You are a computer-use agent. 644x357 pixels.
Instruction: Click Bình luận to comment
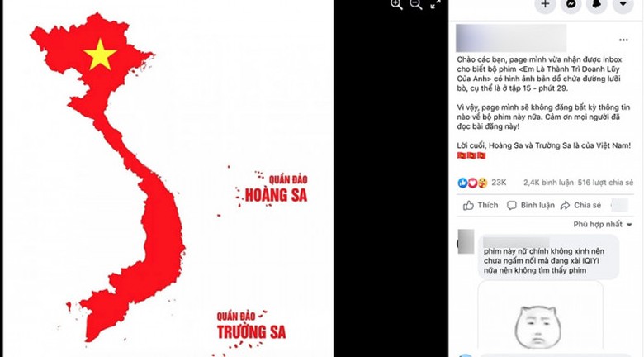click(531, 205)
